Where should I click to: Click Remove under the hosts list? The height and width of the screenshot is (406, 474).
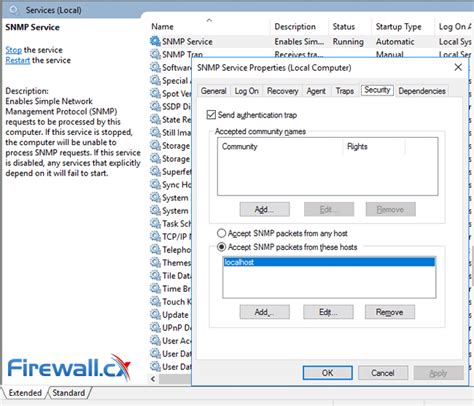pyautogui.click(x=390, y=312)
